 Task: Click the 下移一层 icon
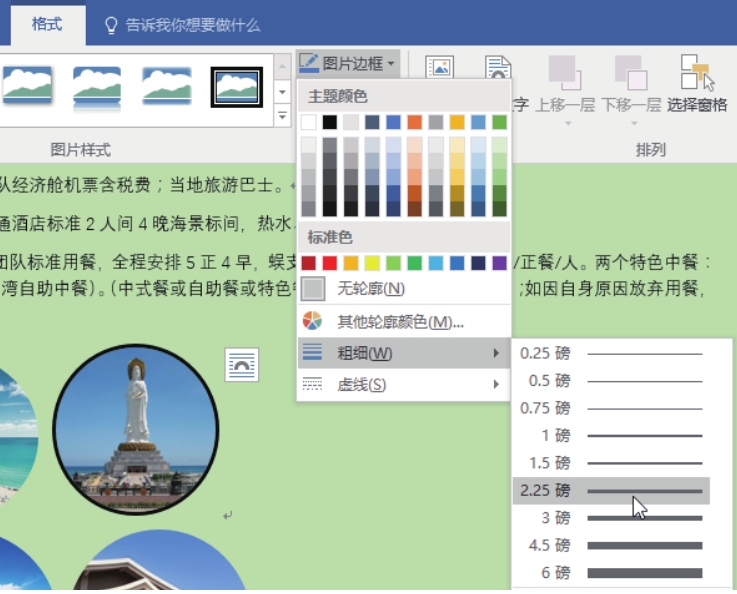tap(632, 72)
